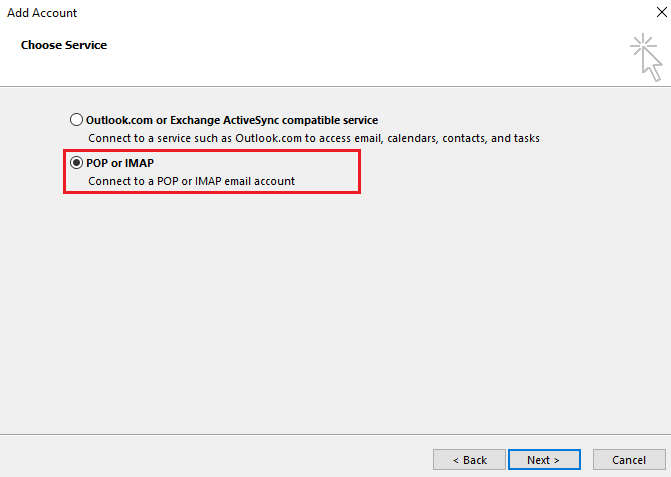Screen dimensions: 671x477
Task: Click the 'Add Account' window title
Action: (x=42, y=13)
